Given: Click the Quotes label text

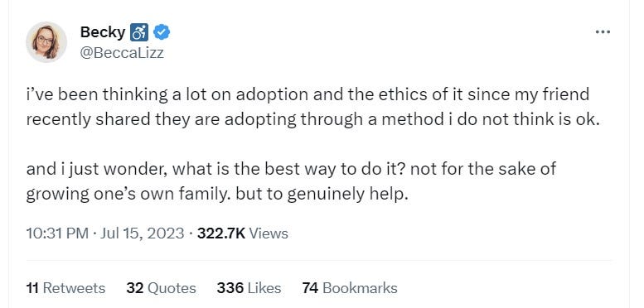Looking at the screenshot, I should click(x=172, y=288).
